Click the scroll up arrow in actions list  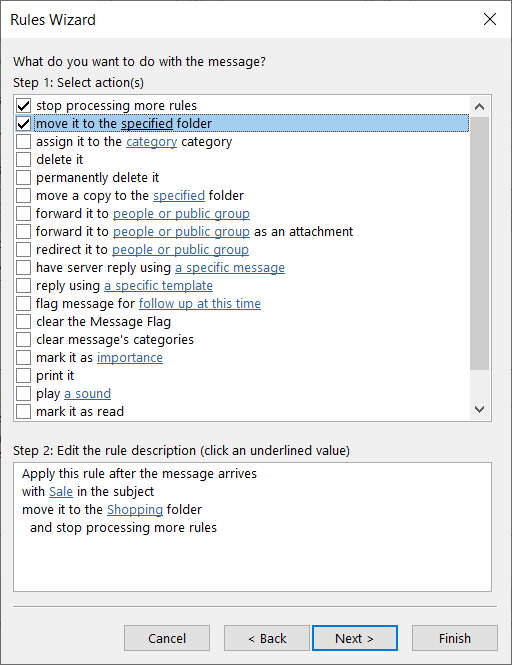click(x=479, y=106)
